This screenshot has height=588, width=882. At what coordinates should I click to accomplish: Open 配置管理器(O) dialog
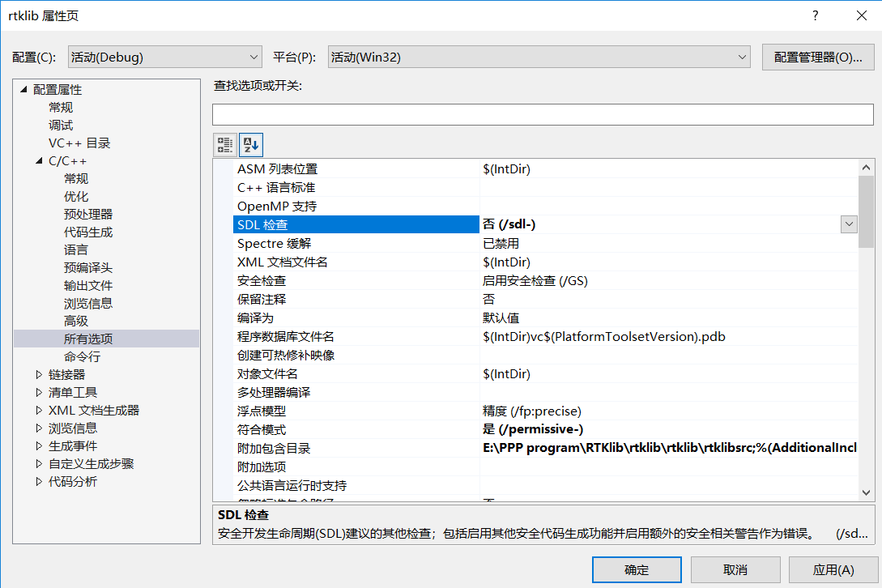tap(817, 56)
